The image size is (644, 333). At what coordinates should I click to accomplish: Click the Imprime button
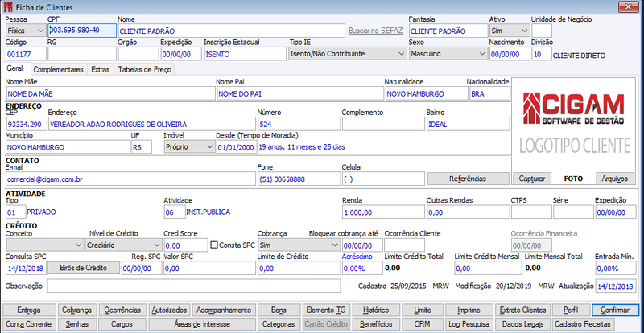[x=469, y=310]
